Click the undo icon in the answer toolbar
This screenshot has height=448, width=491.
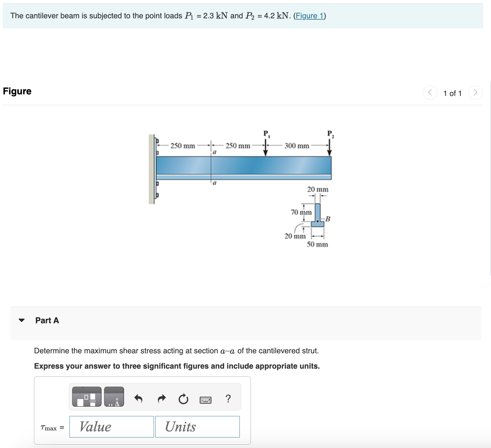[138, 398]
